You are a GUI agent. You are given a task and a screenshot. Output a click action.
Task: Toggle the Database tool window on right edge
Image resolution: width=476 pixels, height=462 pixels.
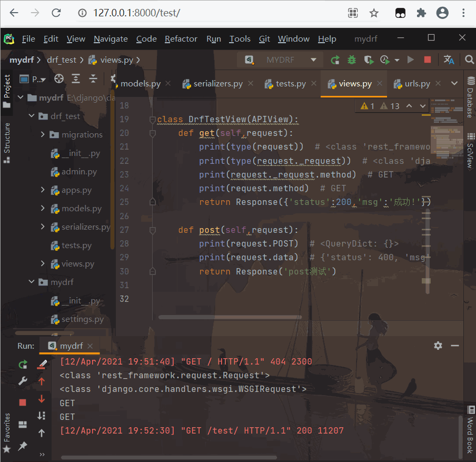click(470, 97)
